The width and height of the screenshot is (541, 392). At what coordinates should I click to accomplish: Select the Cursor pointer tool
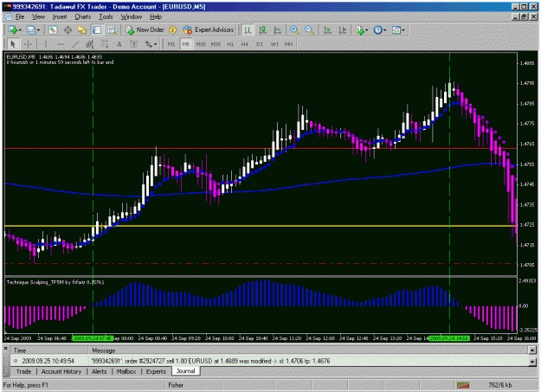(13, 44)
